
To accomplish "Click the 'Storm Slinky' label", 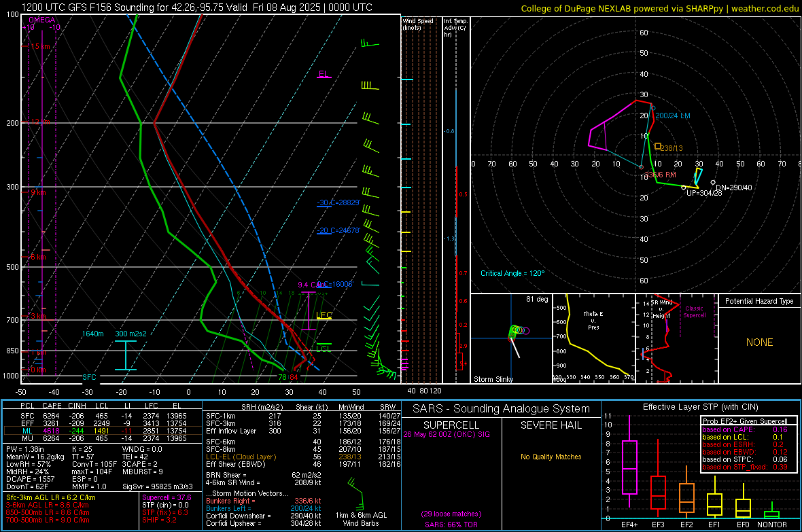I will 493,379.
